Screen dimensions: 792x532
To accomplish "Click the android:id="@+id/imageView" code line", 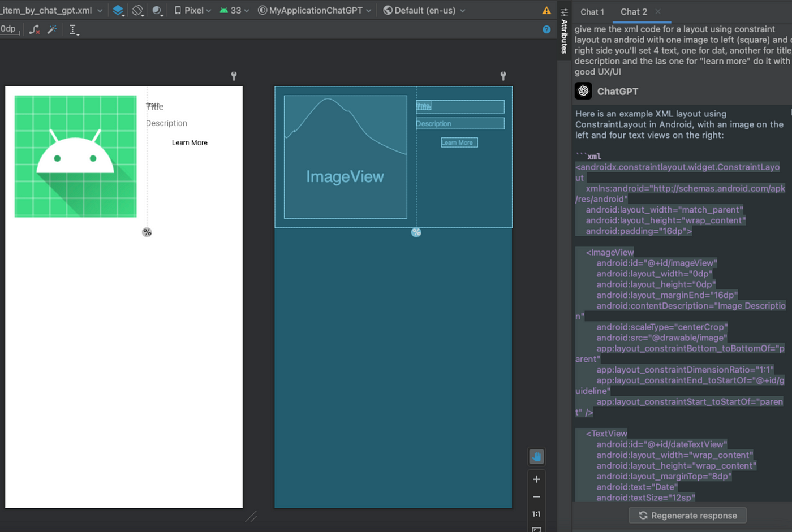I will [656, 263].
